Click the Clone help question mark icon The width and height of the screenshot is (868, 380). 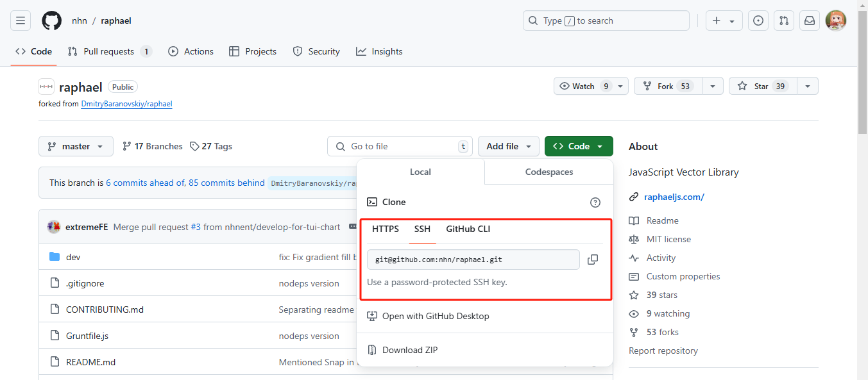point(595,202)
